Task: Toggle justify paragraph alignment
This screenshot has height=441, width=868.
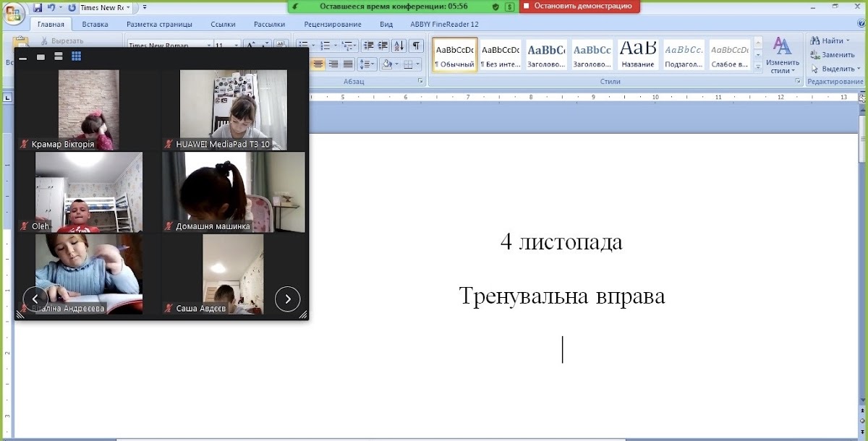Action: [348, 64]
